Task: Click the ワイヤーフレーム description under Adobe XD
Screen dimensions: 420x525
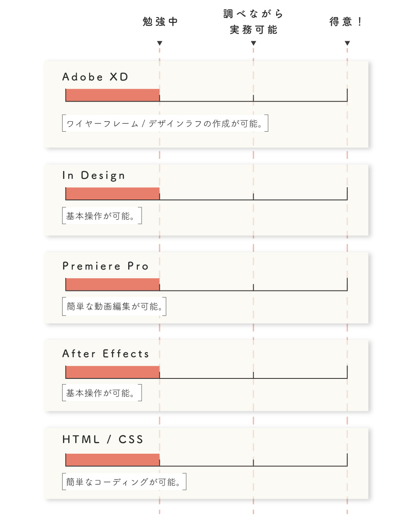Action: [165, 124]
